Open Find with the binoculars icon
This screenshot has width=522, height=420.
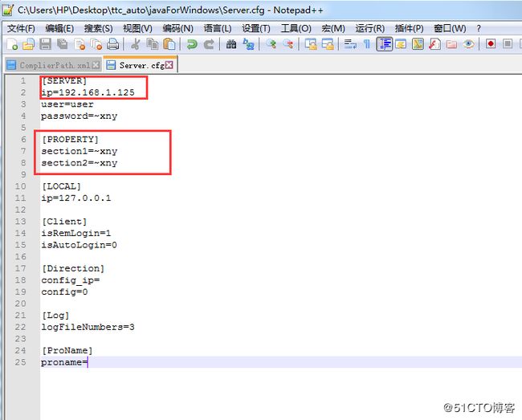(x=231, y=44)
